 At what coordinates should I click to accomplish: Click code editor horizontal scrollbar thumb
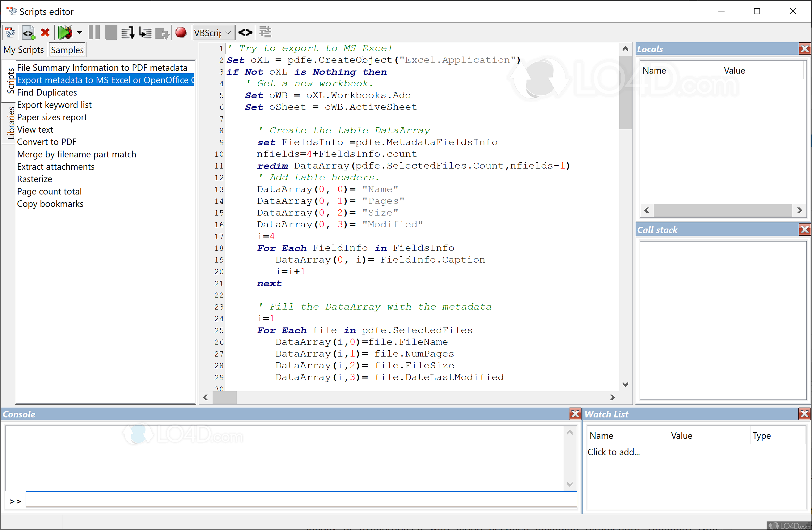[225, 397]
